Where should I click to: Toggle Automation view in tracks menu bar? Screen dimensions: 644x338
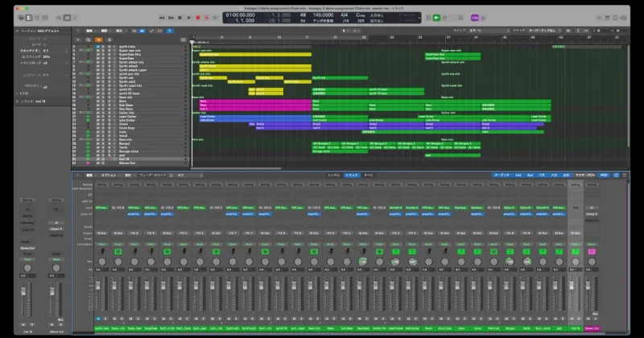pos(151,31)
